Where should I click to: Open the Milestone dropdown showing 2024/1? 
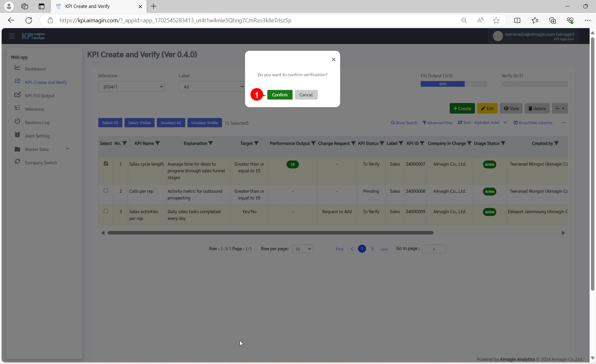[131, 86]
